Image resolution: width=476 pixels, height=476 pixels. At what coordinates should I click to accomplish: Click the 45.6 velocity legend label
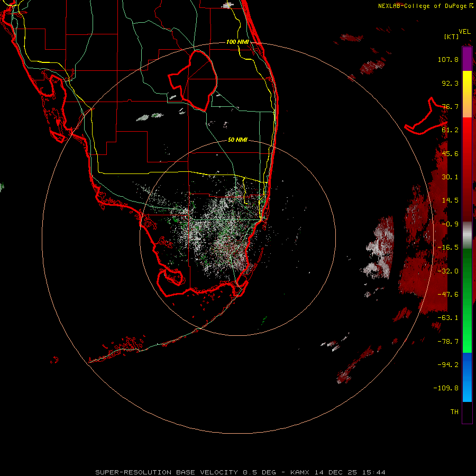coord(450,153)
